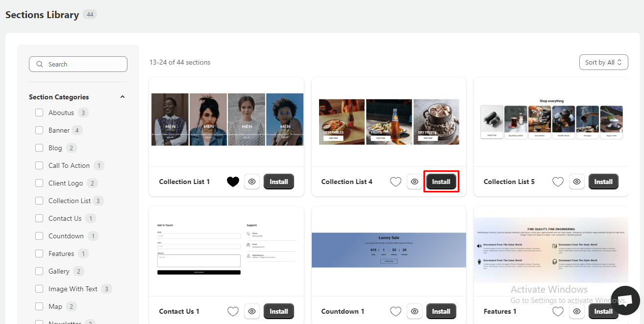Screen dimensions: 644x324
Task: Favorite Collection List 1 with heart icon
Action: (x=233, y=182)
